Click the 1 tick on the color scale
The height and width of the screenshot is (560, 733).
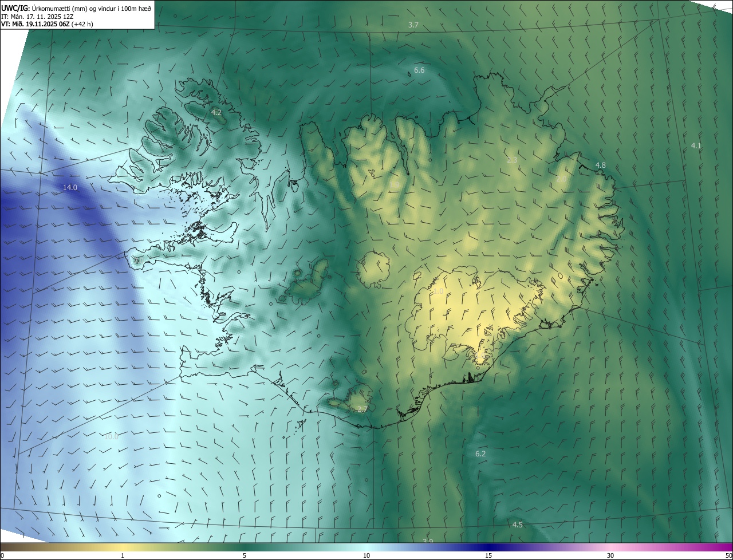123,555
